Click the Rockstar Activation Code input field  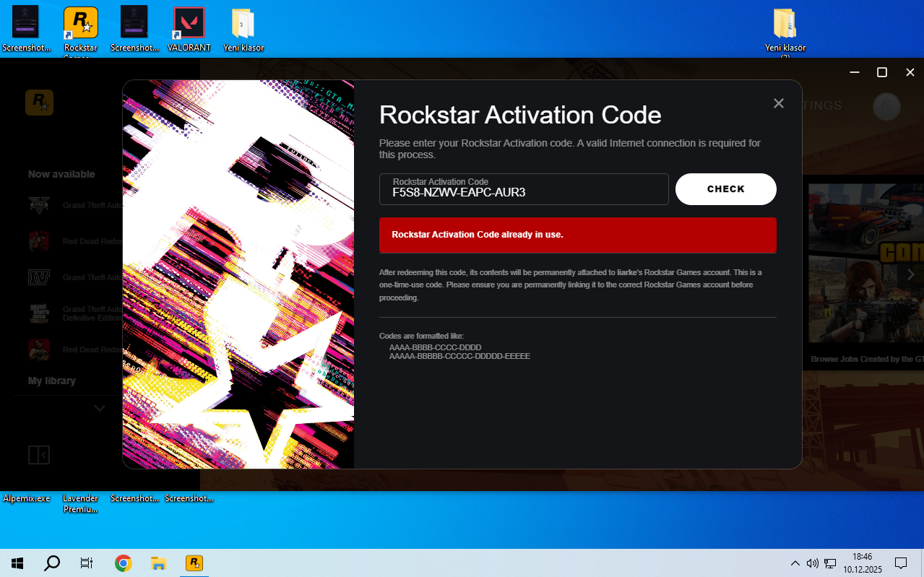(x=524, y=189)
